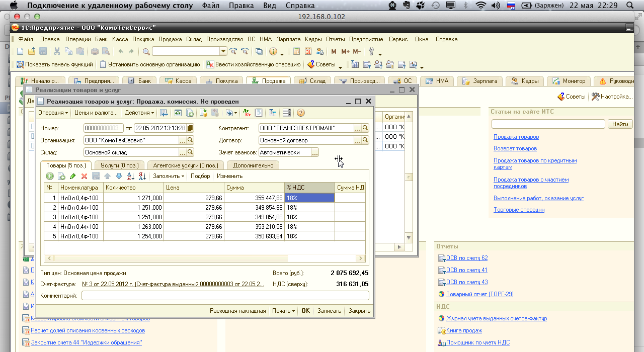Image resolution: width=644 pixels, height=352 pixels.
Task: Click the refresh document icon in the document toolbar
Action: click(x=178, y=113)
